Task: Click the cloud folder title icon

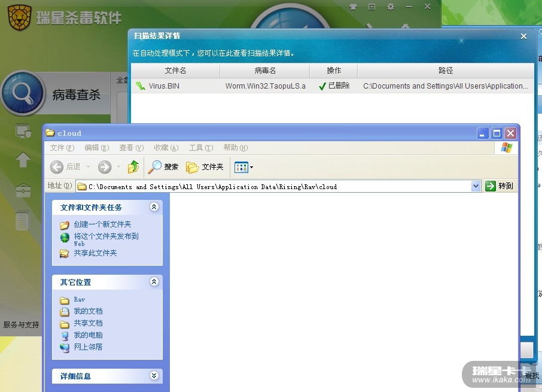Action: point(50,132)
